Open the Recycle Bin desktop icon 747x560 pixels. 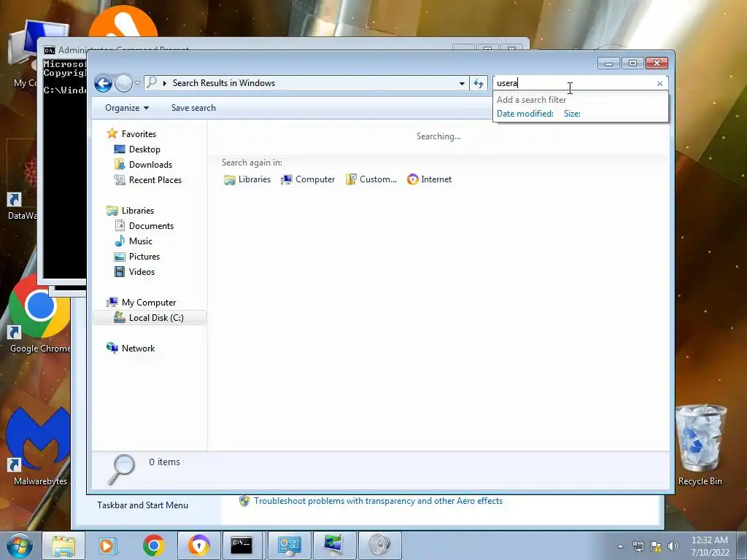click(700, 445)
